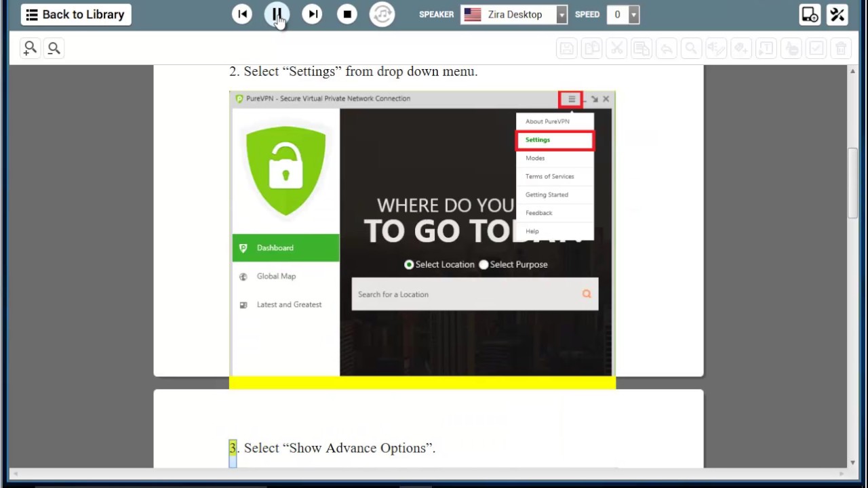Click the screen reader icon at top right

pos(810,14)
